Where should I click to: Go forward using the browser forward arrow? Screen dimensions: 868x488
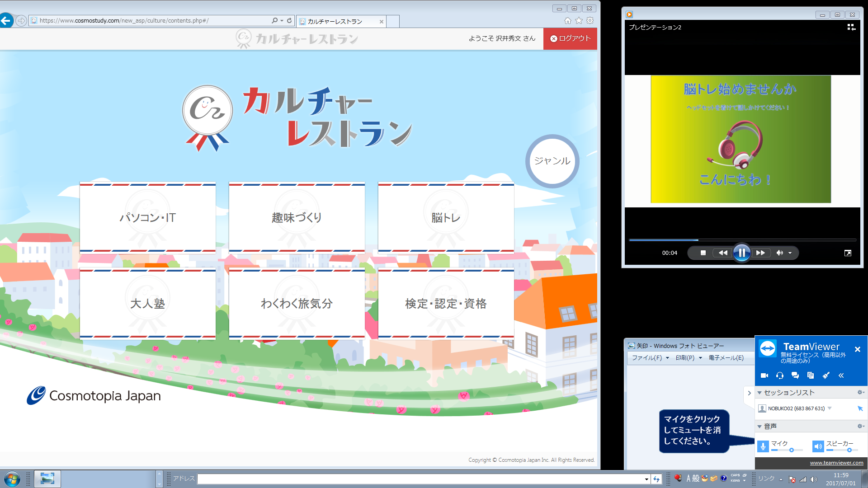click(x=21, y=20)
